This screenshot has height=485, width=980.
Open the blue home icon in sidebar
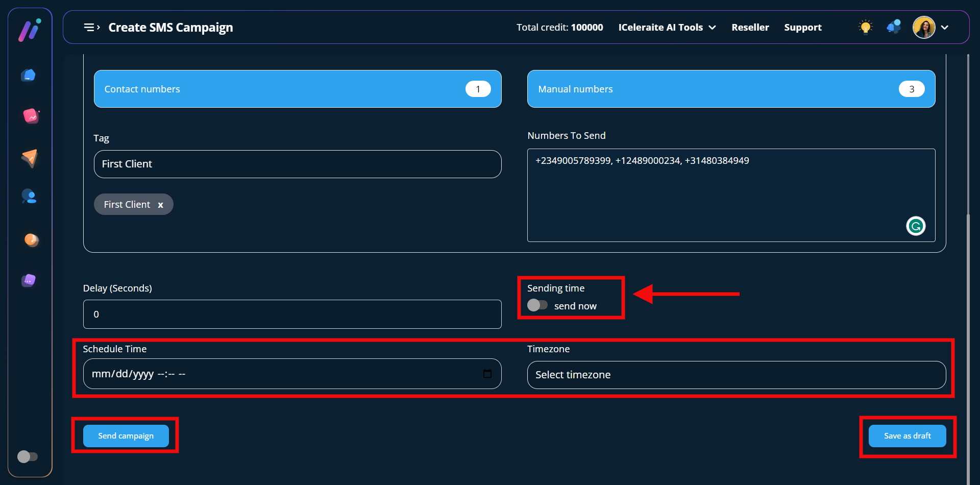[29, 76]
